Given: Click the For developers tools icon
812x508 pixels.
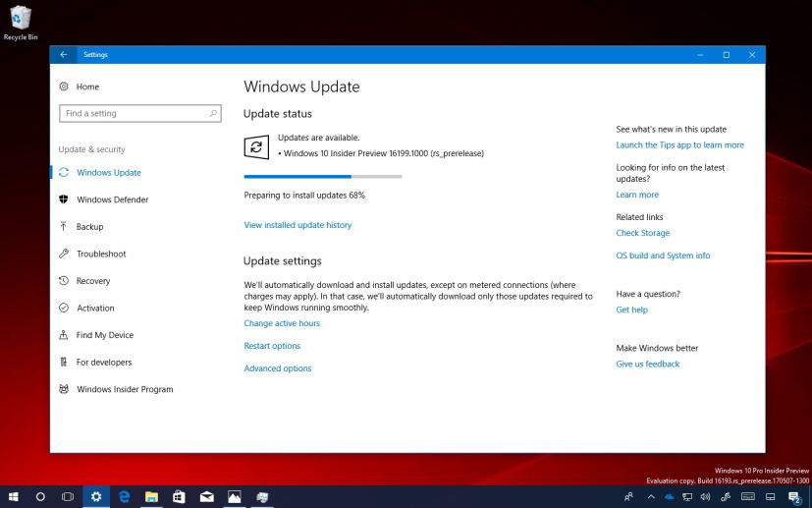Looking at the screenshot, I should pyautogui.click(x=63, y=362).
